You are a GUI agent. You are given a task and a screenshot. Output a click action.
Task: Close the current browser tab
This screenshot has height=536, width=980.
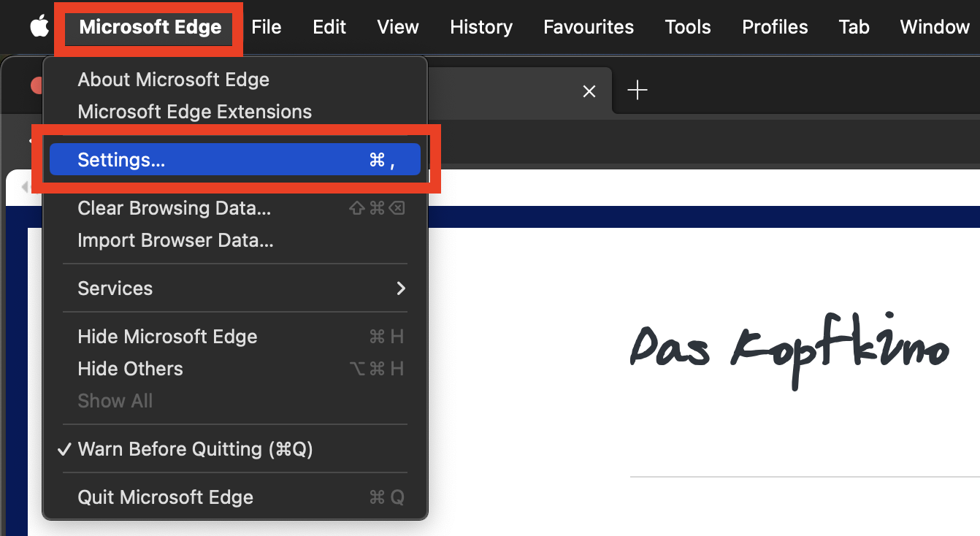pos(589,91)
